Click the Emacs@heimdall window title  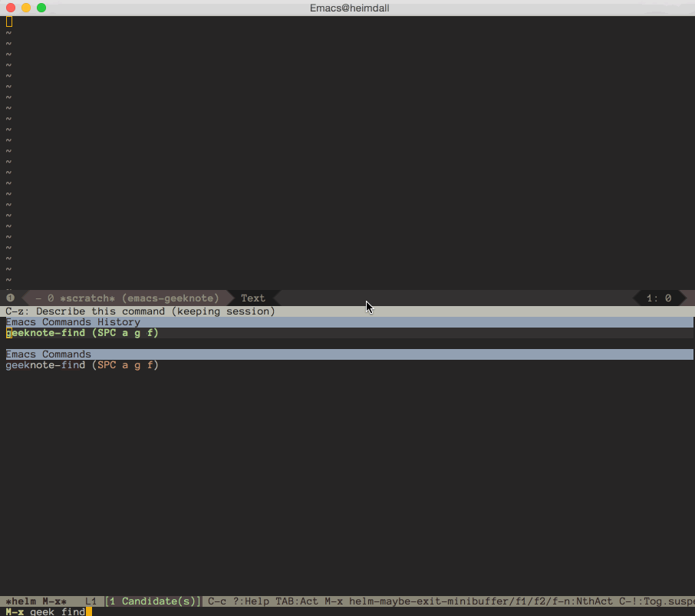tap(349, 8)
